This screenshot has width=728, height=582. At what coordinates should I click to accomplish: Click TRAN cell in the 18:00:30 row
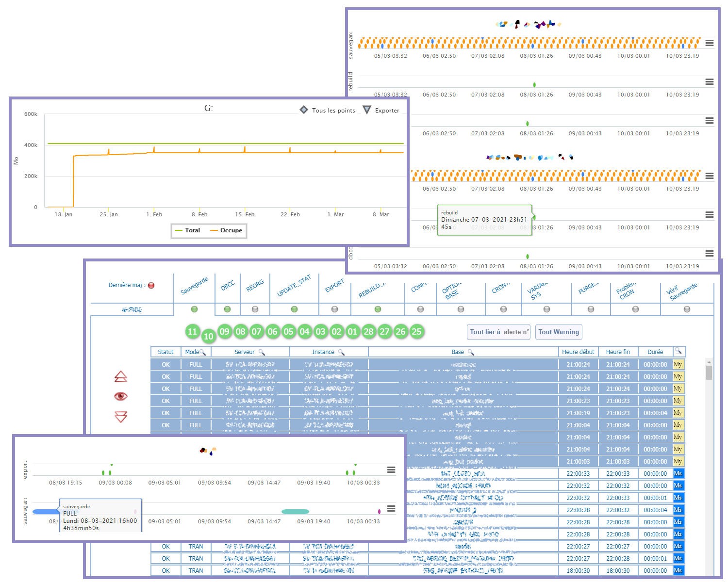point(196,571)
